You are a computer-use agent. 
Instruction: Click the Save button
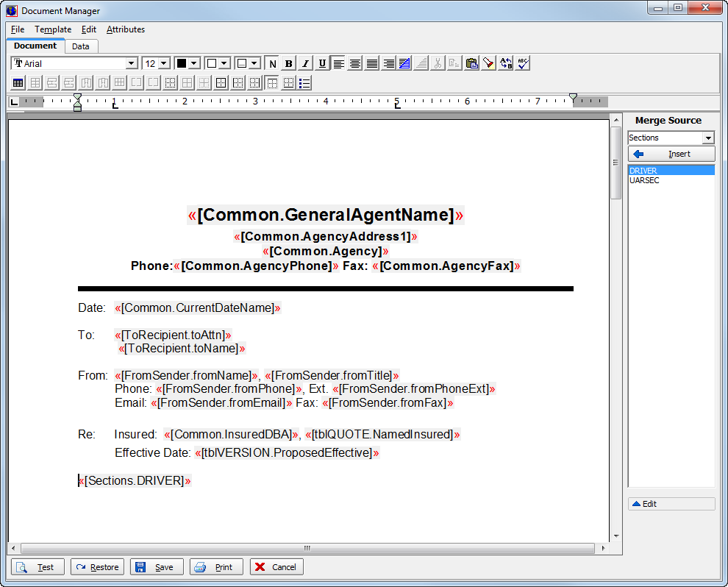(x=157, y=567)
